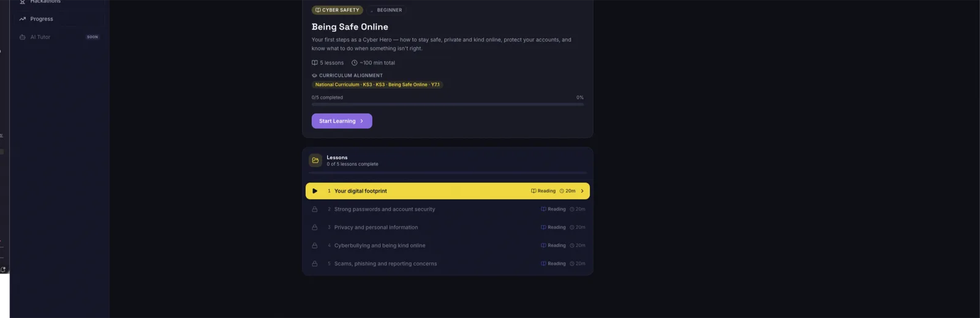Select the Cyber Safety category tag
The image size is (980, 318).
tap(337, 10)
